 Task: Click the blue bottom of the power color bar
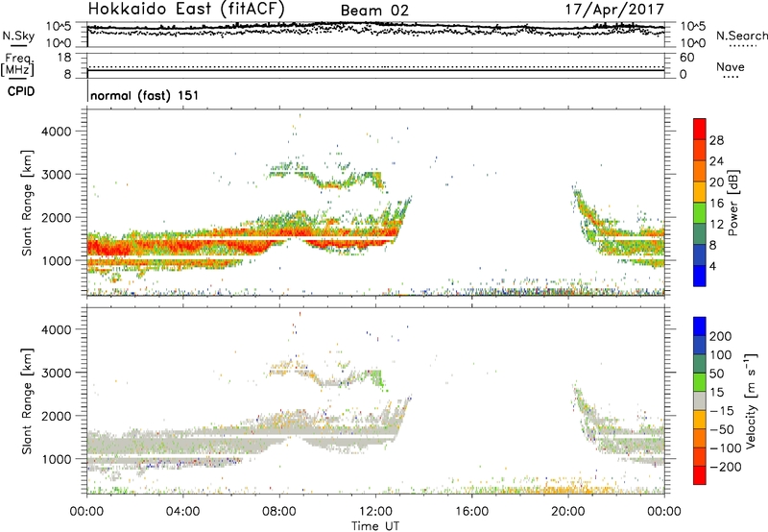700,276
